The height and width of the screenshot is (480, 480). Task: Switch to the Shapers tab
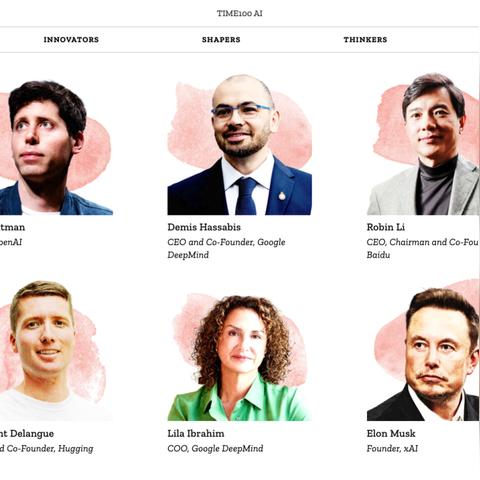221,39
